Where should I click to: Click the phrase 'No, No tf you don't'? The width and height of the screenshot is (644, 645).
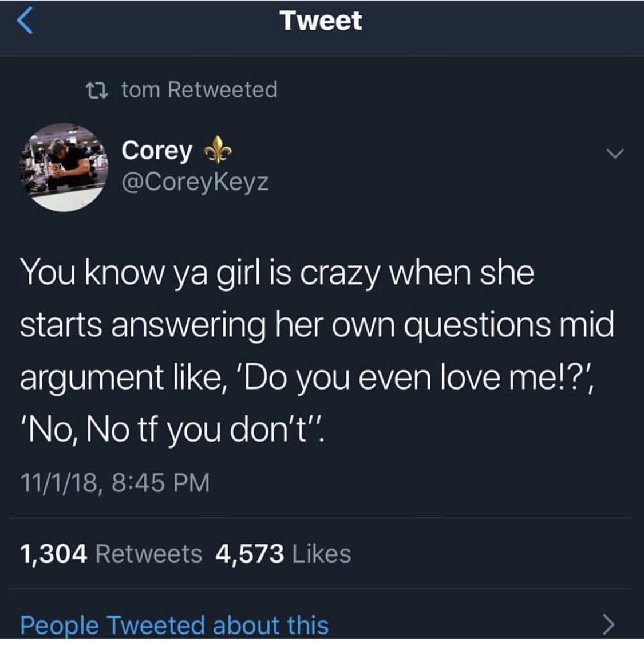tap(172, 431)
